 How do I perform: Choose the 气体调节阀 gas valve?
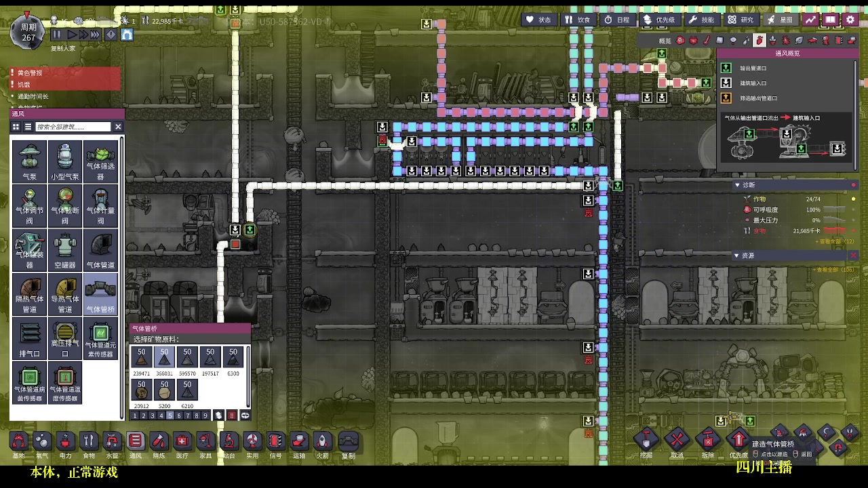point(30,206)
